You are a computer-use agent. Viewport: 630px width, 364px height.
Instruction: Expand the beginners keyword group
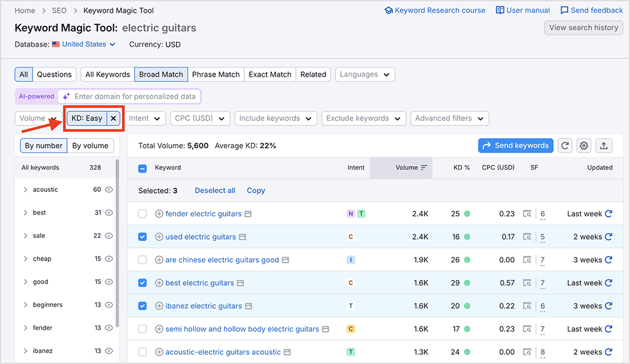25,305
